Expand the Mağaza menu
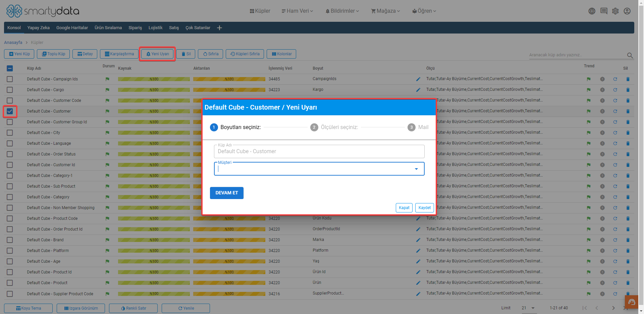This screenshot has height=314, width=644. [385, 11]
